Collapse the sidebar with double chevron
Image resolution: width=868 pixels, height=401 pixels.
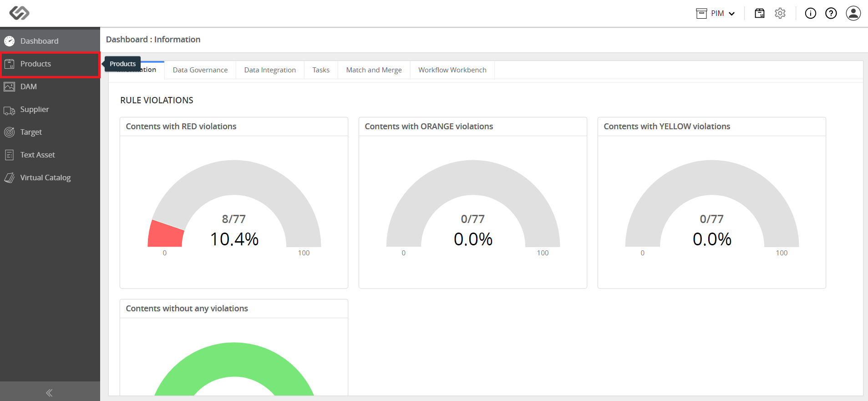click(50, 392)
